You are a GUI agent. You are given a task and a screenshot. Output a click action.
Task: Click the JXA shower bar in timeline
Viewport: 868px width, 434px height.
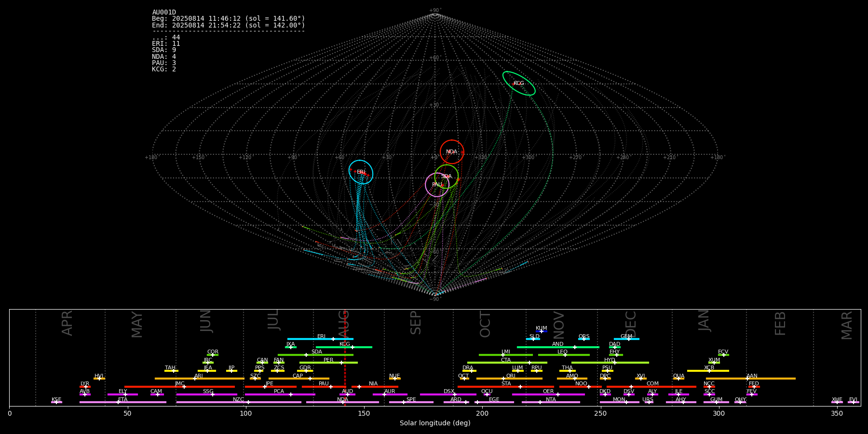(291, 347)
